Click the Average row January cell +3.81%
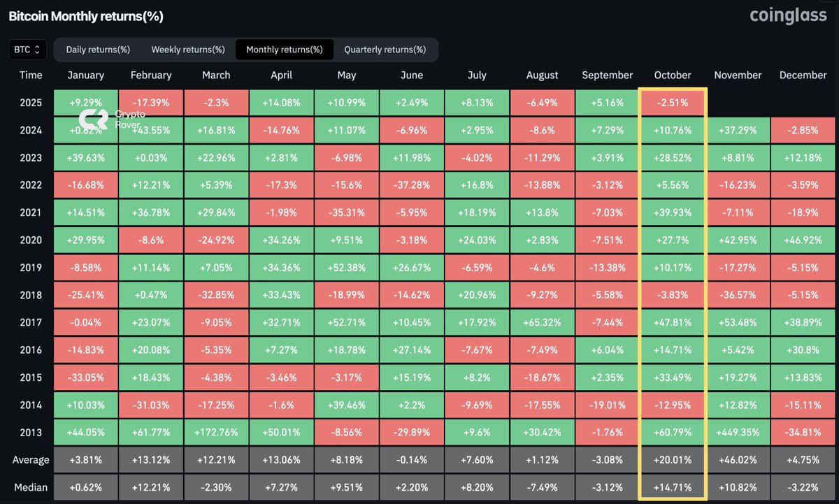 tap(85, 459)
